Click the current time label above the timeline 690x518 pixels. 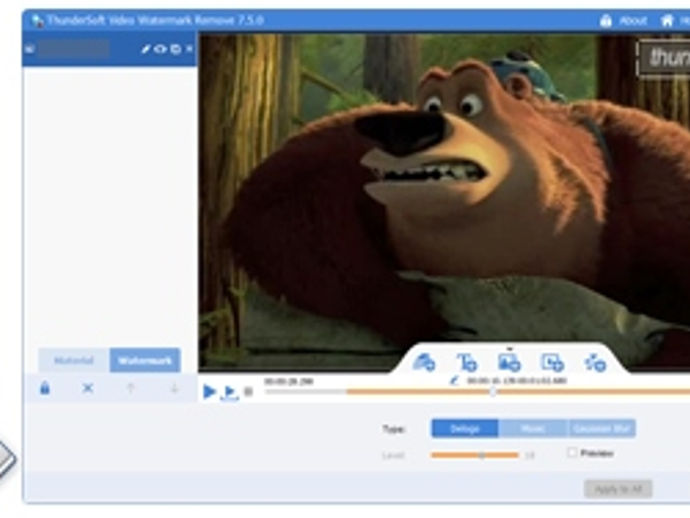289,381
